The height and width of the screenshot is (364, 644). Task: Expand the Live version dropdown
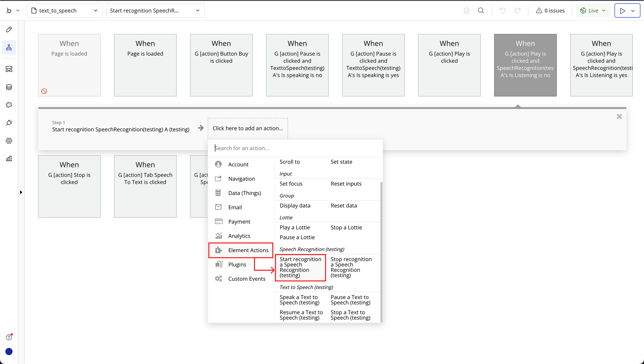point(593,11)
